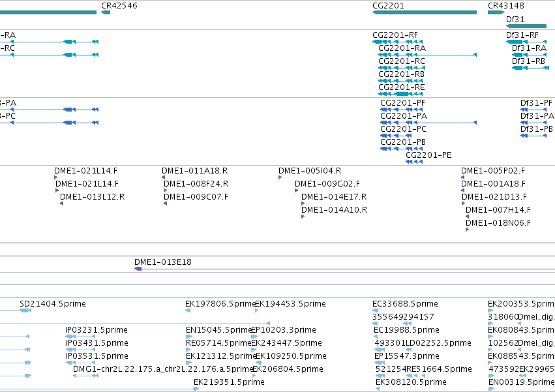
Task: Select transcript Df31-RA
Action: click(529, 55)
